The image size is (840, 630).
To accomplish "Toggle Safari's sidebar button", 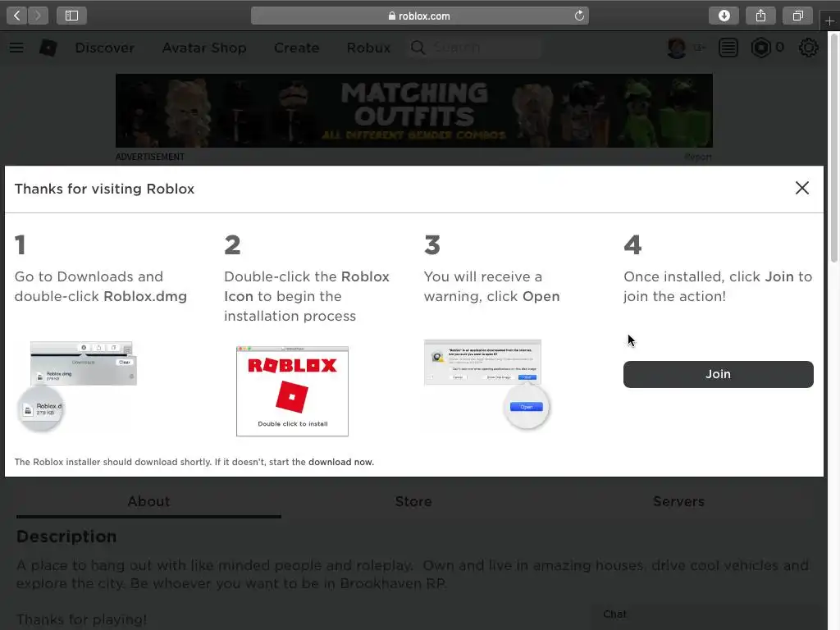I will point(71,16).
